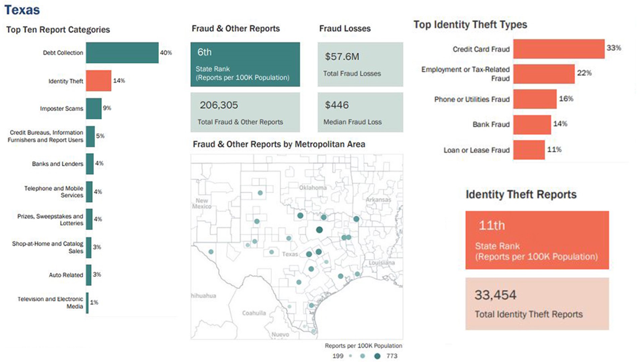Select the Debt Collection bar
The image size is (644, 362).
(x=122, y=53)
